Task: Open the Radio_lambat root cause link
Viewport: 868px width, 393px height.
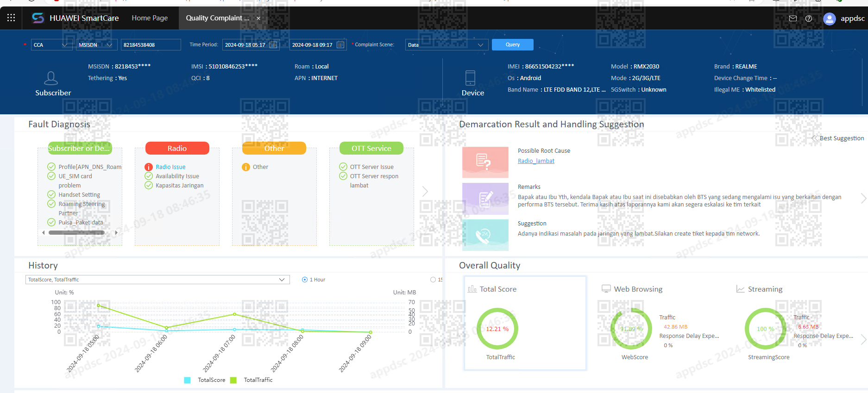Action: pos(536,161)
